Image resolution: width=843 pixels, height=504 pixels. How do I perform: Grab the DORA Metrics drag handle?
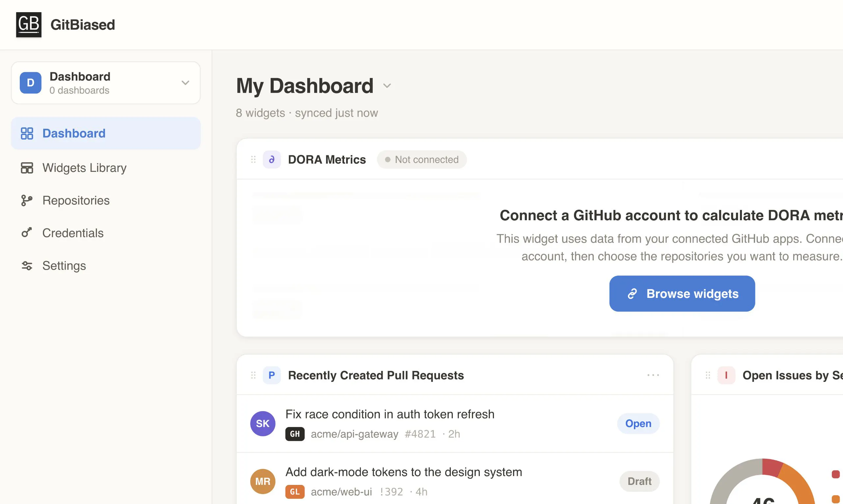[253, 159]
